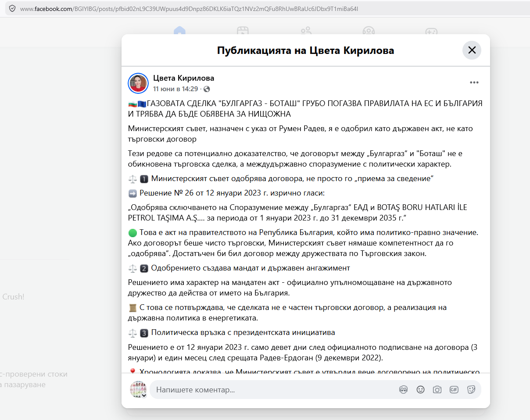Open the emoji picker in comment box
530x420 pixels.
(x=420, y=390)
